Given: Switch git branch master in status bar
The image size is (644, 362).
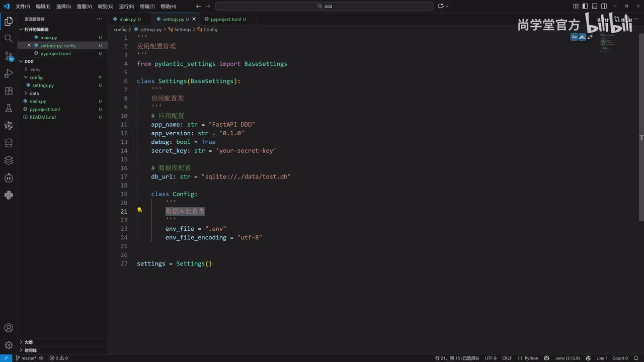Looking at the screenshot, I should (x=26, y=358).
